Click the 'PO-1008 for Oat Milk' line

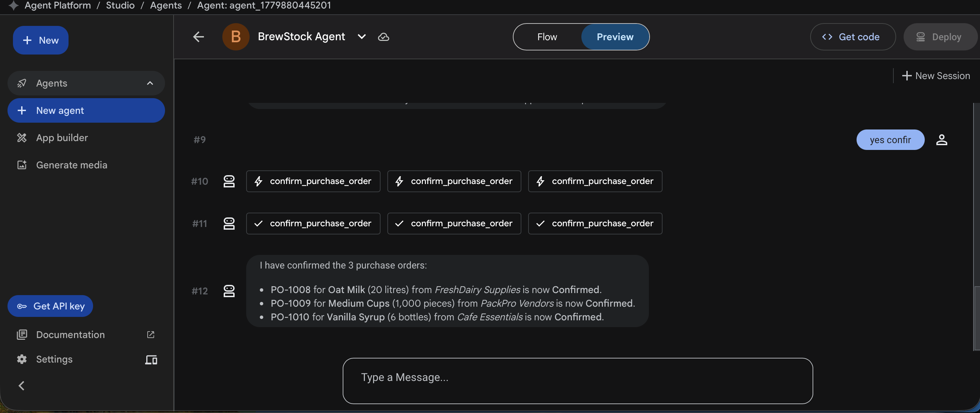pyautogui.click(x=436, y=290)
